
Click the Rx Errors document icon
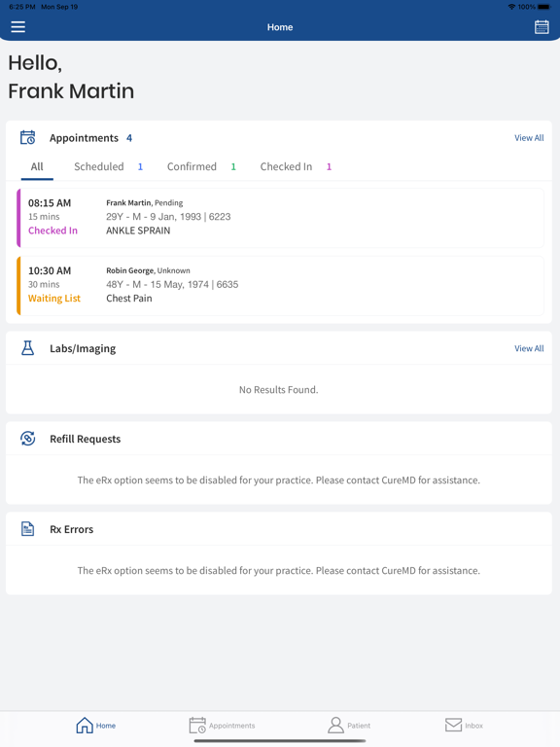click(27, 529)
